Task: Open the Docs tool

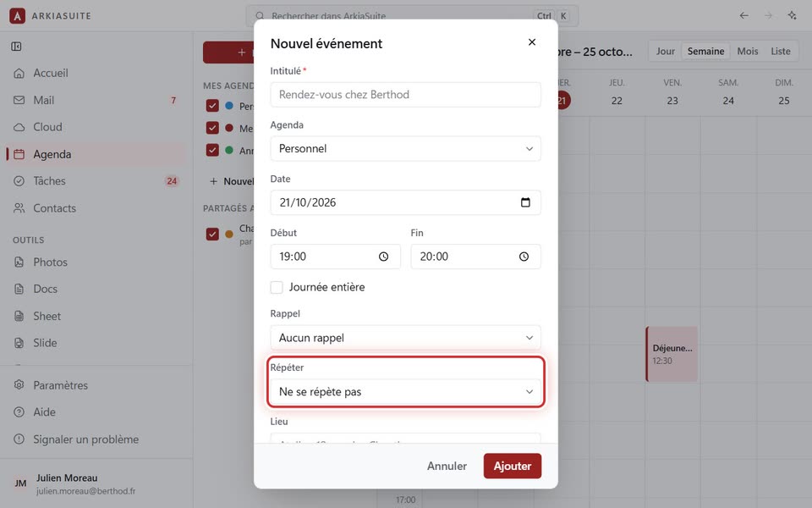Action: [x=96, y=289]
